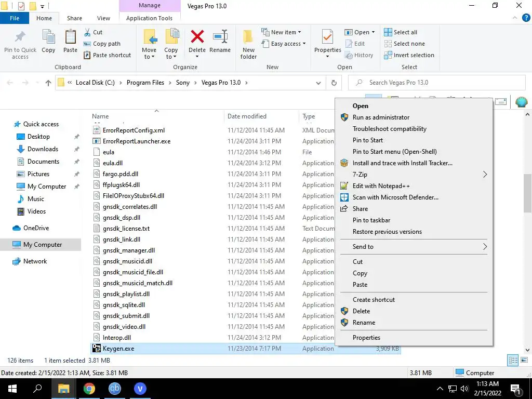532x399 pixels.
Task: Open the Windows Start menu
Action: pos(12,389)
